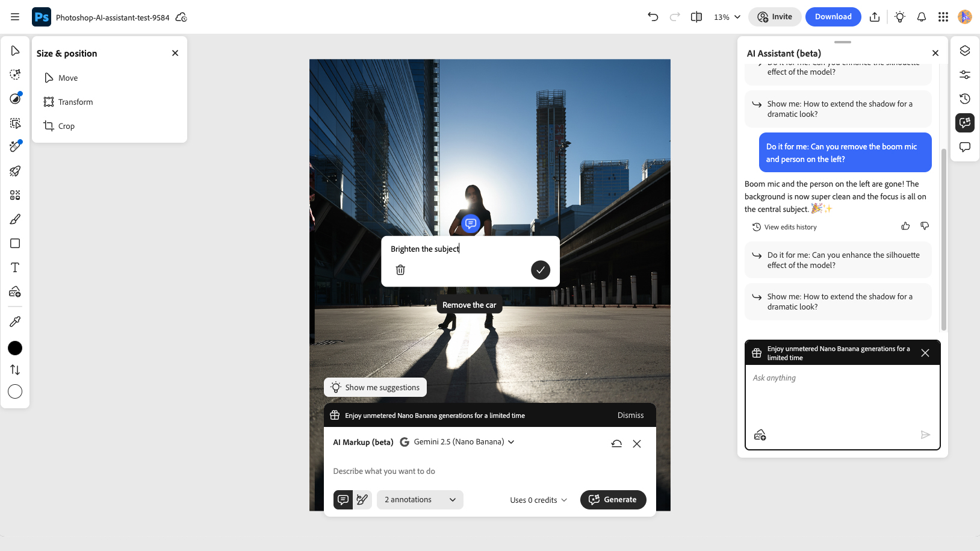Open the History panel on the right
The image size is (980, 551).
pos(965,98)
